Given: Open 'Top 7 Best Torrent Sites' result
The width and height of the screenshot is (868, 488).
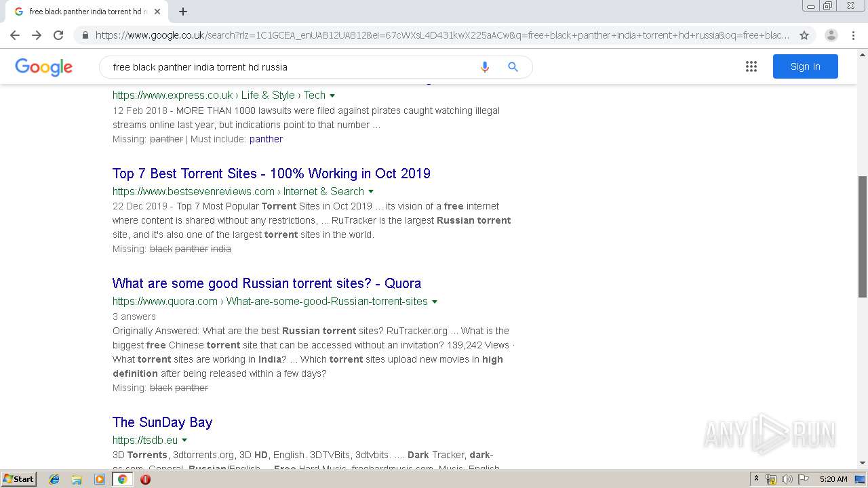Looking at the screenshot, I should (x=271, y=174).
